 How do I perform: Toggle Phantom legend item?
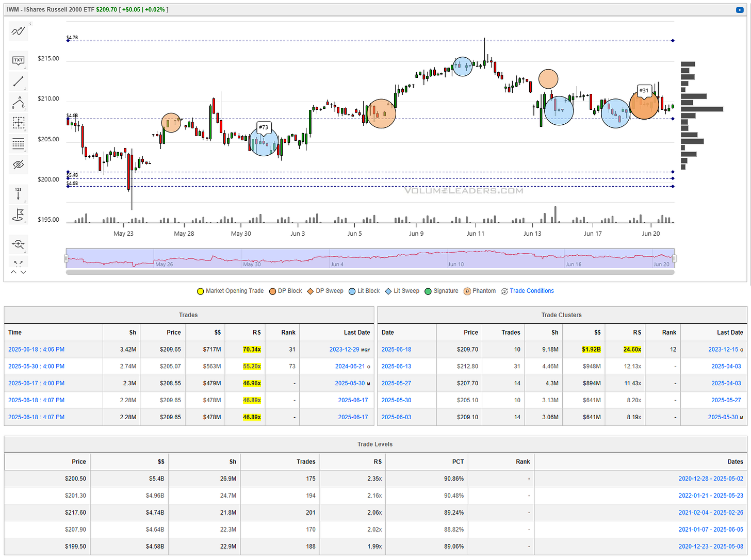point(480,291)
